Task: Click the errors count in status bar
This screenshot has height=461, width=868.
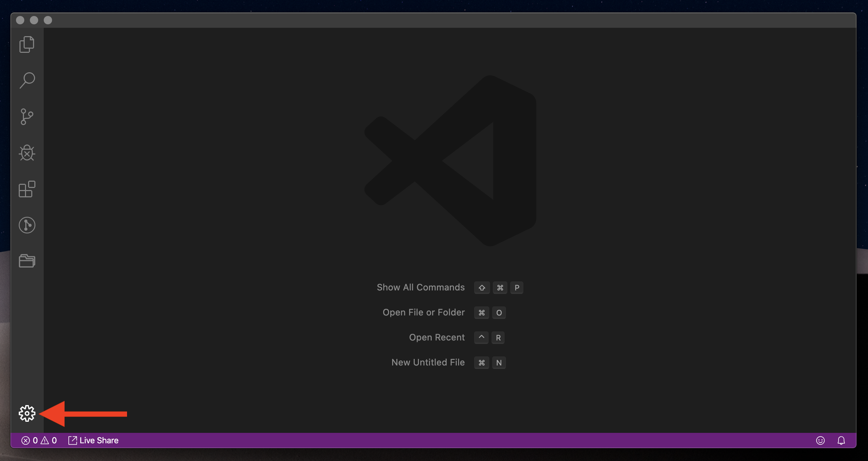Action: coord(30,441)
